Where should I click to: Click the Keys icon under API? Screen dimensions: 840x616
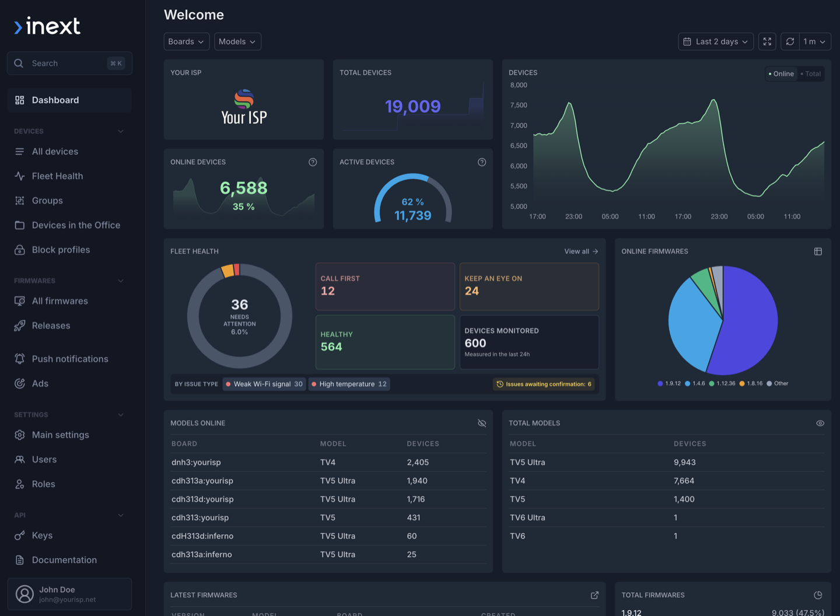pyautogui.click(x=20, y=535)
